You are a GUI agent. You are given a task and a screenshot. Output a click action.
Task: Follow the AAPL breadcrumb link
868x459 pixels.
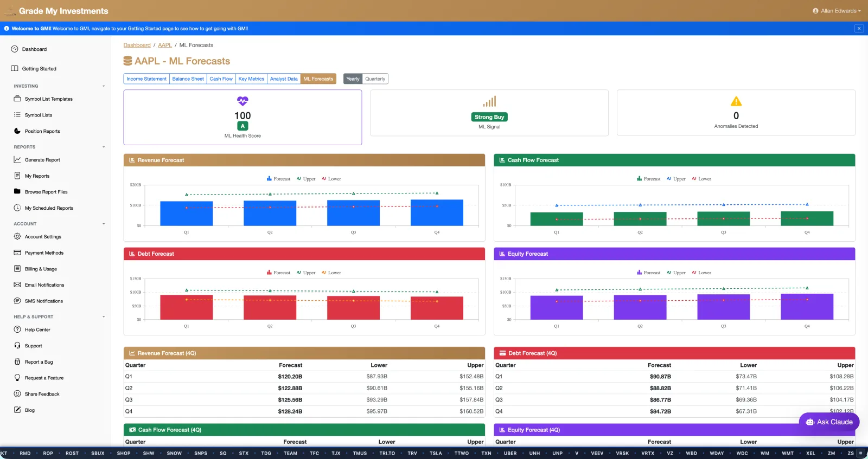pyautogui.click(x=165, y=45)
